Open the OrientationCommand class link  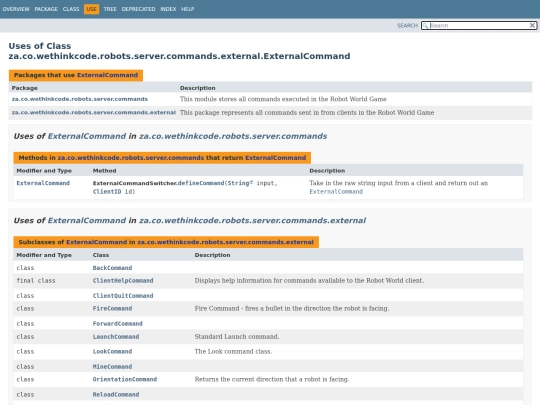125,380
